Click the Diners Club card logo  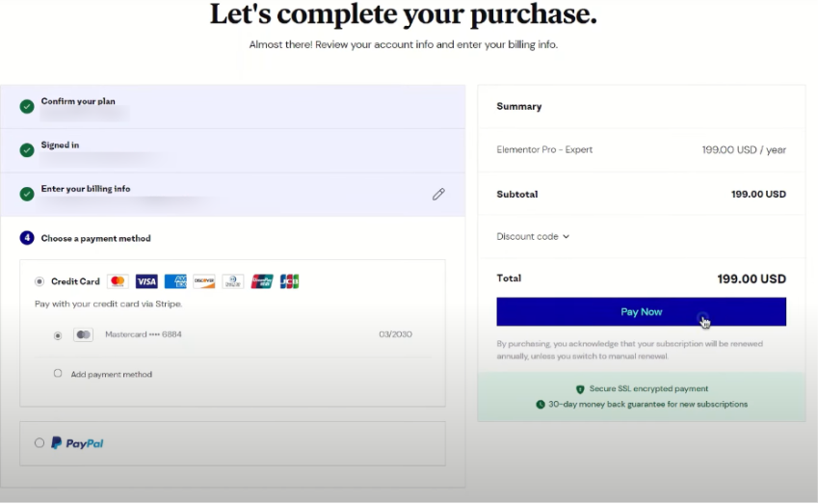(232, 281)
